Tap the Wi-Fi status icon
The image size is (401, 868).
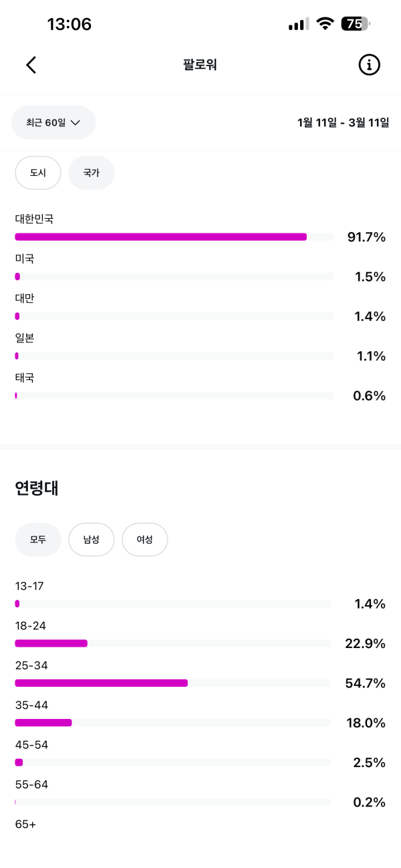point(325,25)
